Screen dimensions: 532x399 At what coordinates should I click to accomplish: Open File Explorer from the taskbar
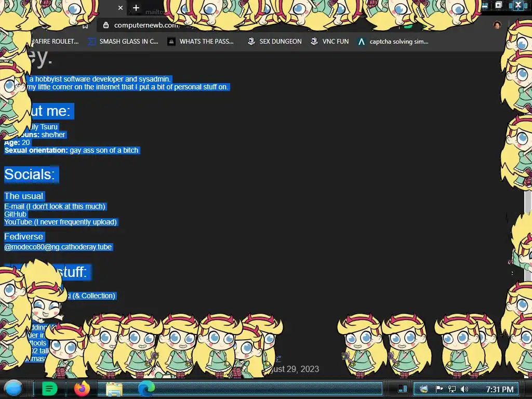114,389
